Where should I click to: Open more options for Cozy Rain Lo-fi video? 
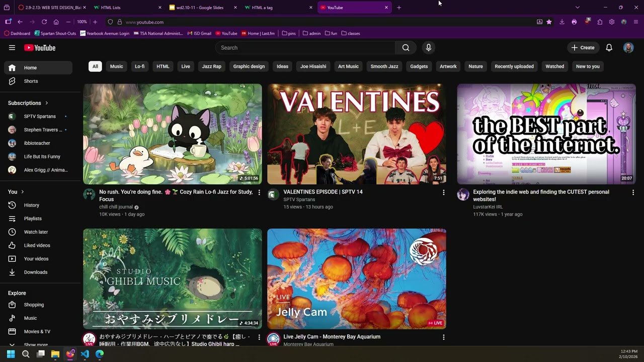pos(259,193)
